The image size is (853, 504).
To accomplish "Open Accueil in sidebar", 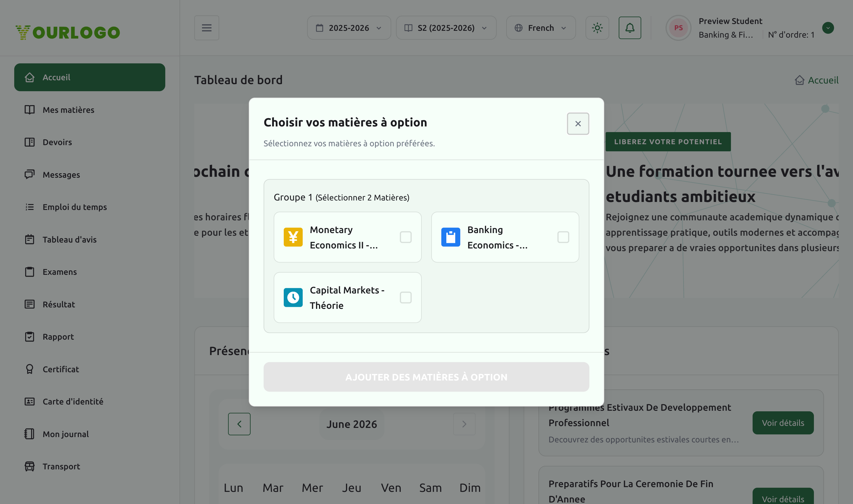I will click(x=90, y=77).
